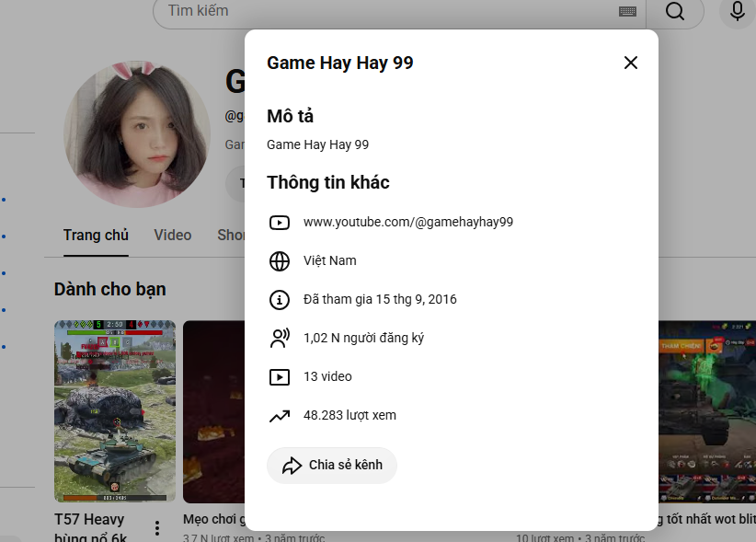Open the tank video thumbnail with THAM CHIẾN
This screenshot has width=756, height=542.
[x=707, y=411]
